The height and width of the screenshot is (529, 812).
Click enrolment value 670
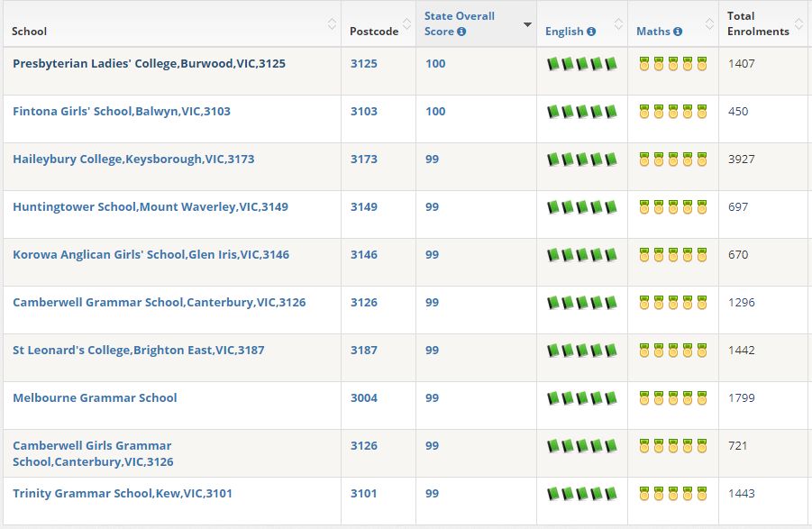(738, 255)
